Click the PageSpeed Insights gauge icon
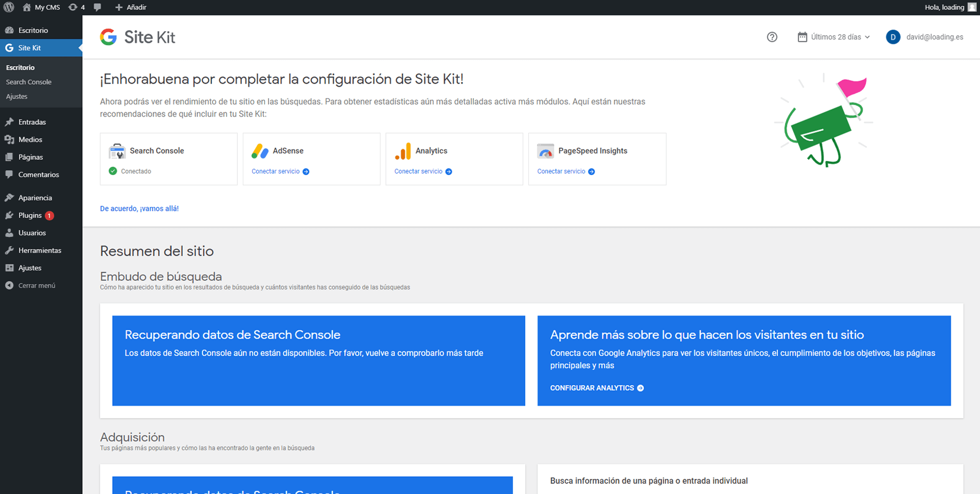Screen dimensions: 980x494 (546, 151)
